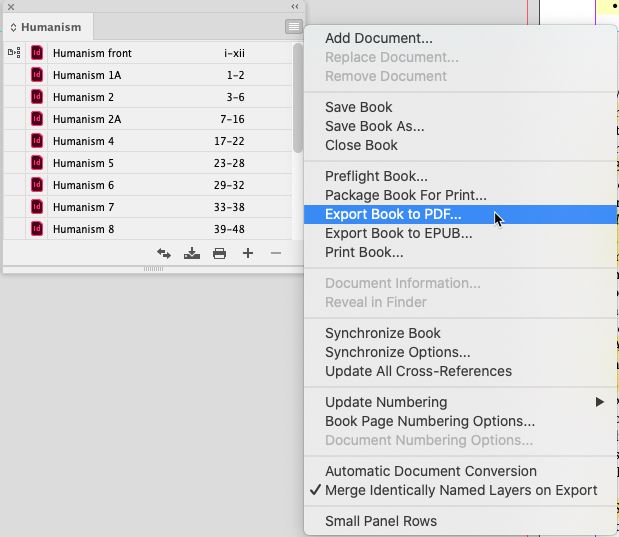This screenshot has width=619, height=537.
Task: Choose Package Book For Print...
Action: click(461, 195)
